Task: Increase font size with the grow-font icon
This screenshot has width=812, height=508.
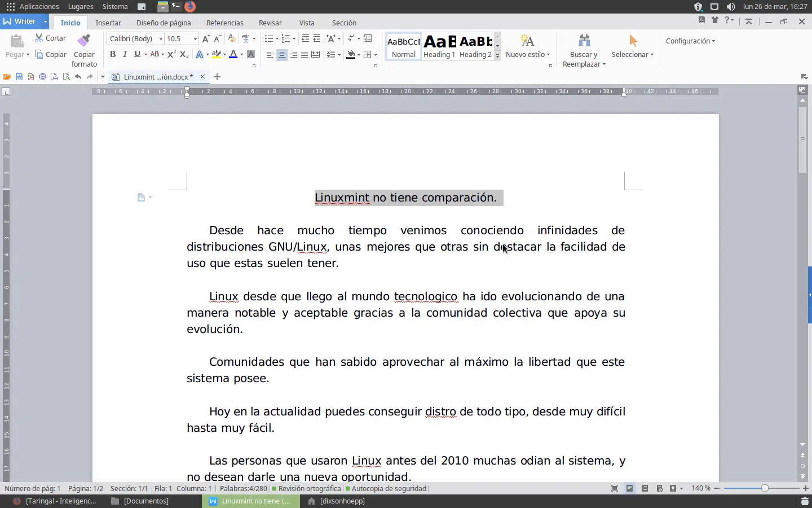Action: click(206, 38)
